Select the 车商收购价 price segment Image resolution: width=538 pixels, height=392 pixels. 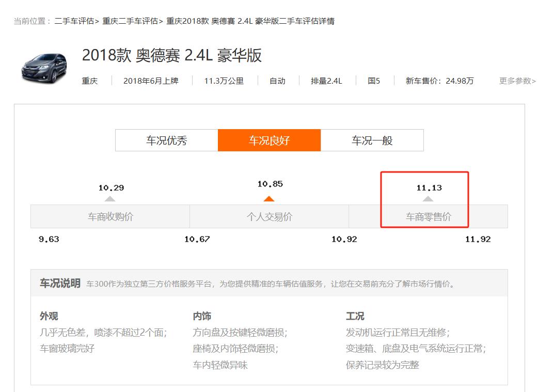coord(110,217)
